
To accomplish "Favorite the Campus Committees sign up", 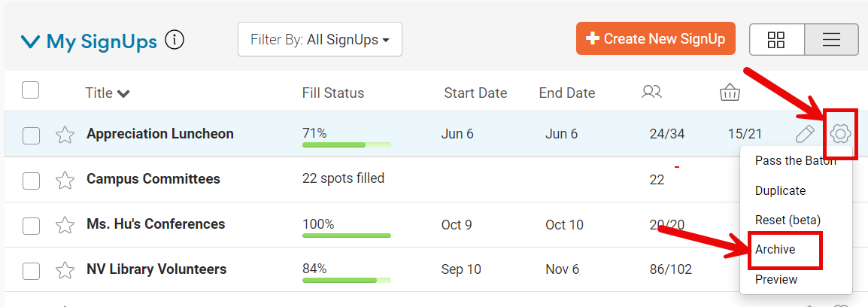I will tap(65, 180).
